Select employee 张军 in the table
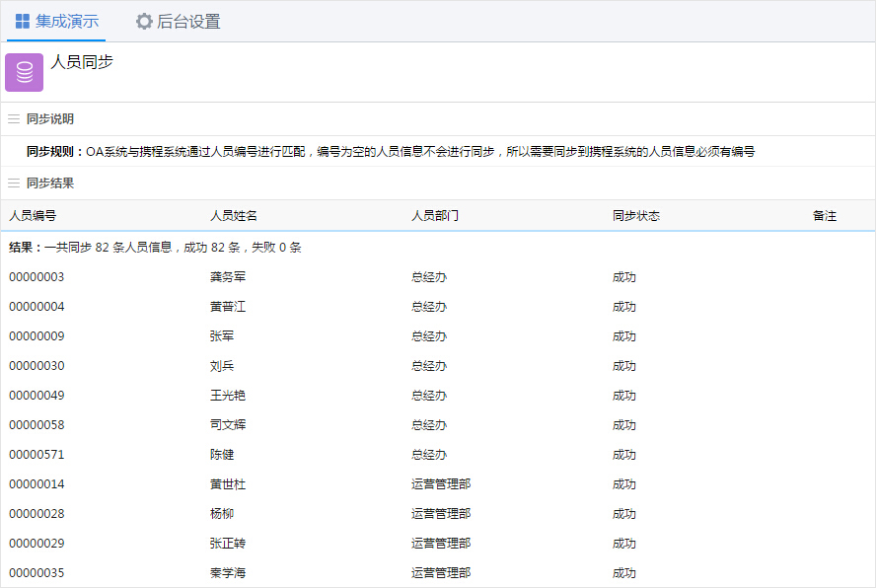 pos(222,336)
